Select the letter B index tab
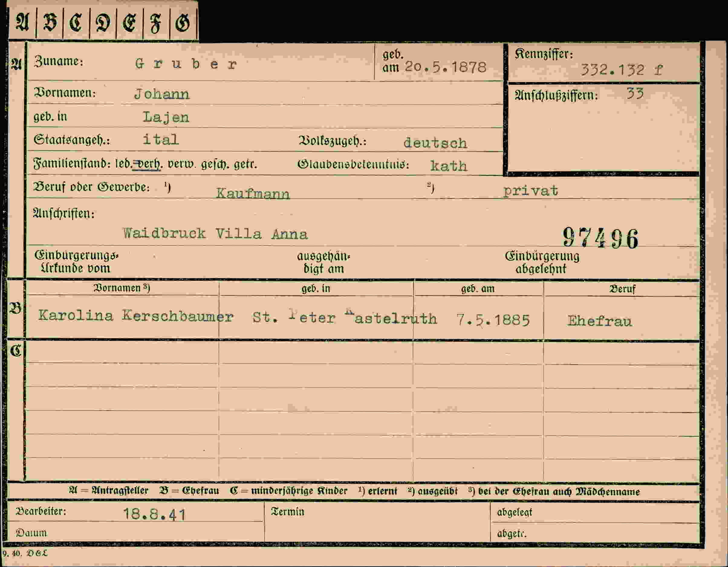This screenshot has width=728, height=567. 50,23
